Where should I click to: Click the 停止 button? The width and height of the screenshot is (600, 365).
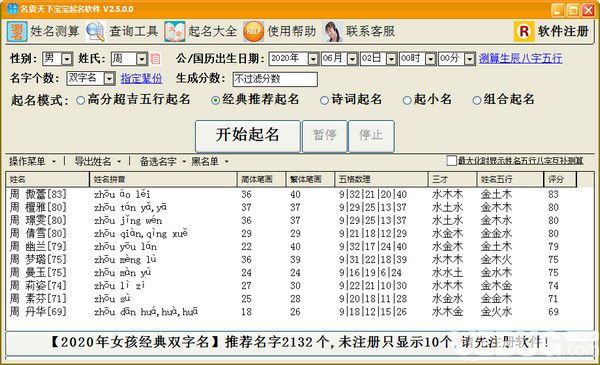coord(371,136)
